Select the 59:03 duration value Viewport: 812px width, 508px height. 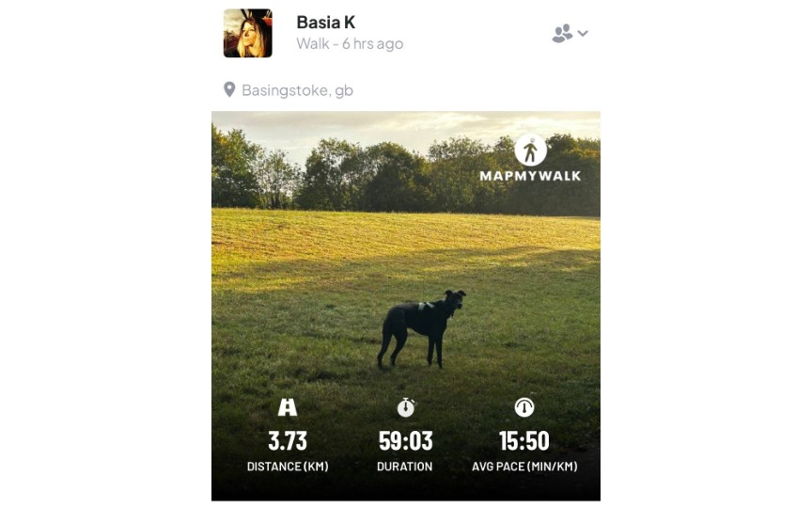coord(405,441)
